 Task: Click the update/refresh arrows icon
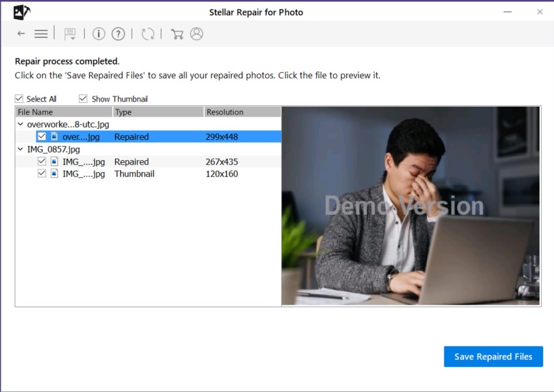tap(148, 34)
